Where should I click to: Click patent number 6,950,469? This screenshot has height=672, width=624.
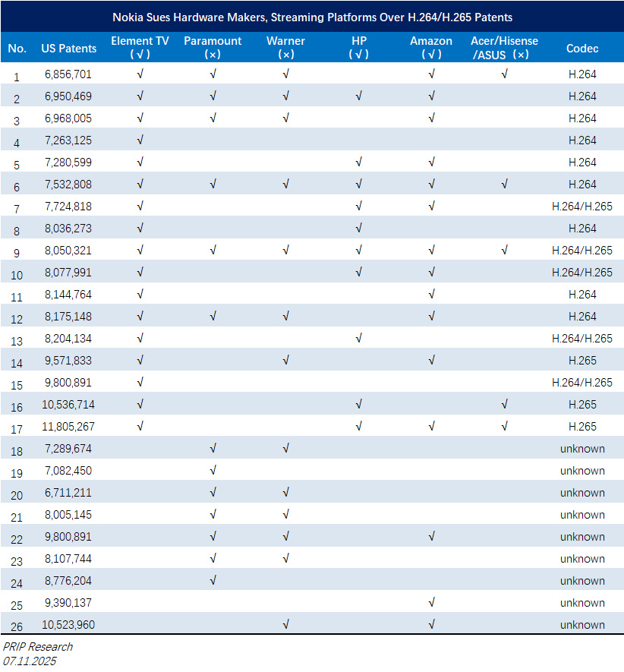coord(68,96)
